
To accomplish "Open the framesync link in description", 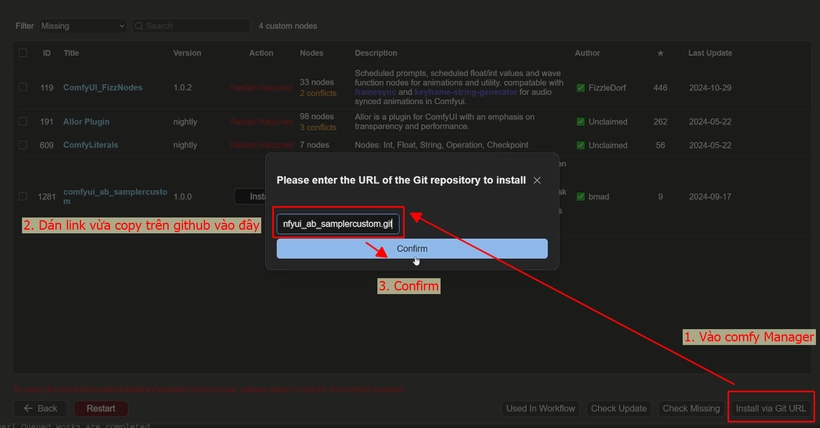I will (x=377, y=91).
